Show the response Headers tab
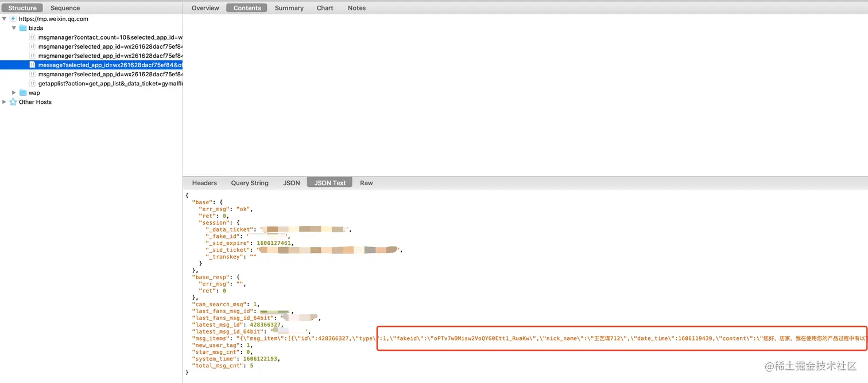This screenshot has height=383, width=868. pyautogui.click(x=204, y=183)
